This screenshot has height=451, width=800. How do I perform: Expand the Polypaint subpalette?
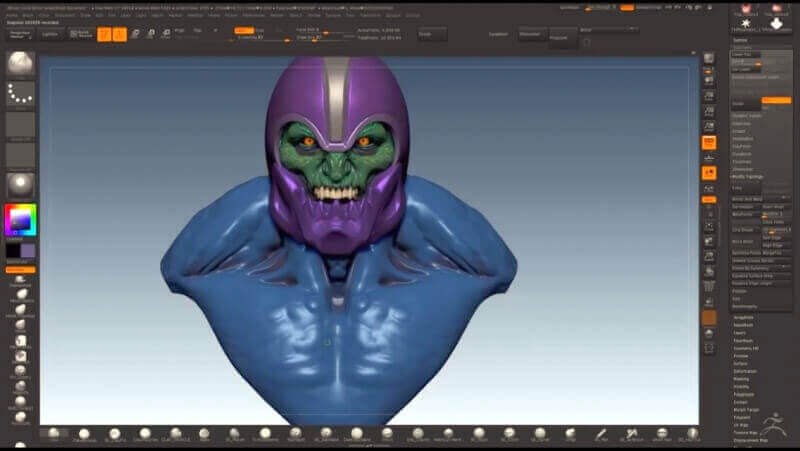742,417
